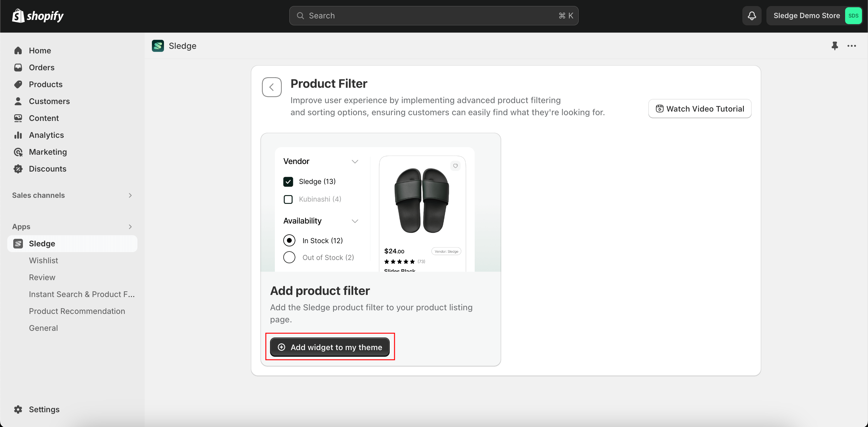
Task: Uncheck the Sledge (13) vendor checkbox
Action: click(x=288, y=182)
